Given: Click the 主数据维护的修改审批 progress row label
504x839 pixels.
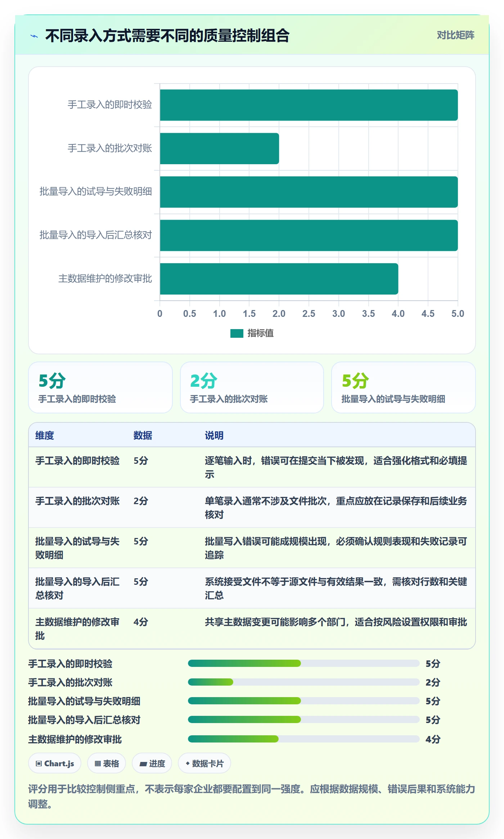Looking at the screenshot, I should point(75,739).
